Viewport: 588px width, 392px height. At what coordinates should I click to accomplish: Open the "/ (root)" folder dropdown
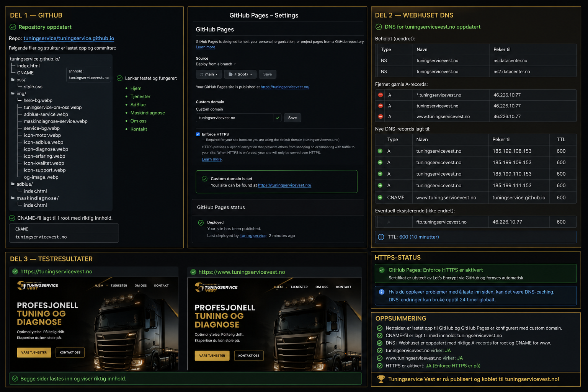tap(240, 74)
